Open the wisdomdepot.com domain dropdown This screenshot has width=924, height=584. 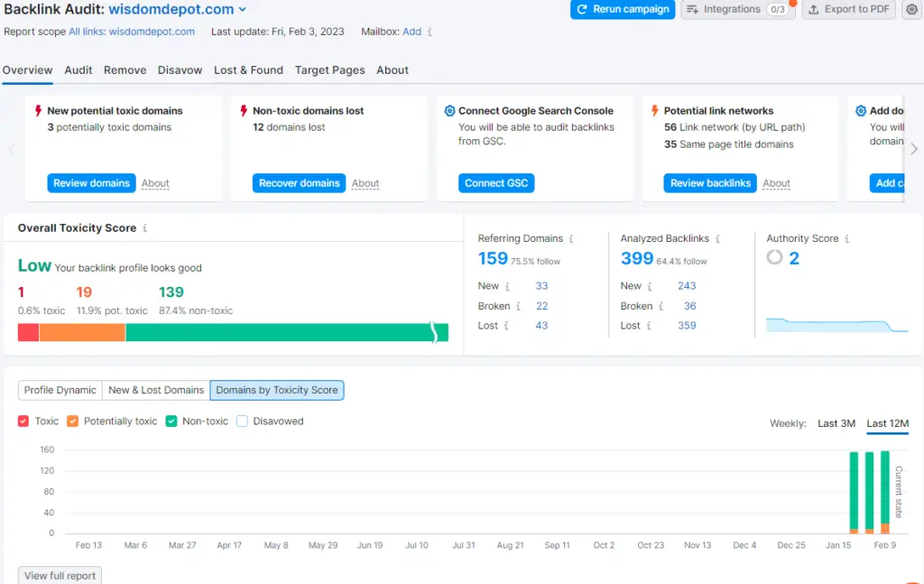[178, 9]
